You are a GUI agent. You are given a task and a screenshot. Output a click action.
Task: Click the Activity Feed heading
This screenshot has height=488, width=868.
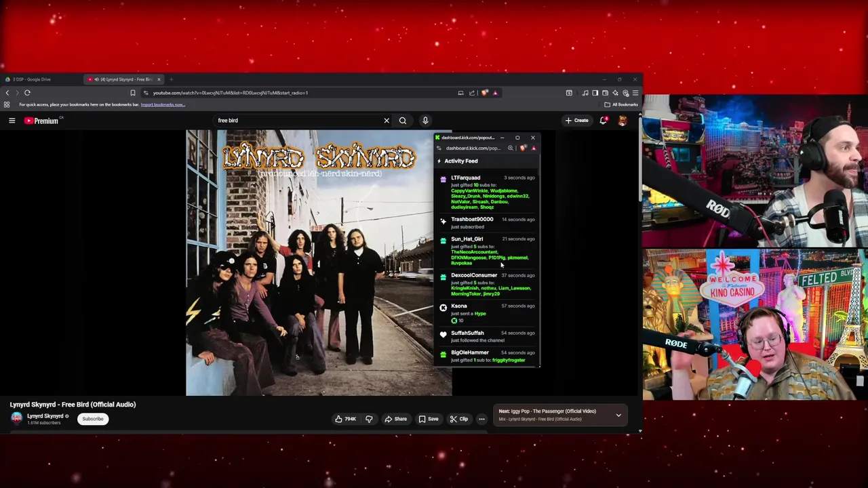tap(461, 161)
